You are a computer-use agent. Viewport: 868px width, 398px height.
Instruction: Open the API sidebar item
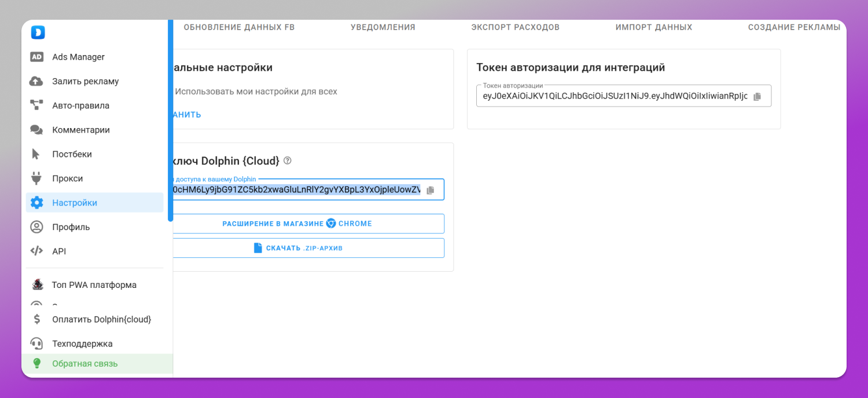95,251
